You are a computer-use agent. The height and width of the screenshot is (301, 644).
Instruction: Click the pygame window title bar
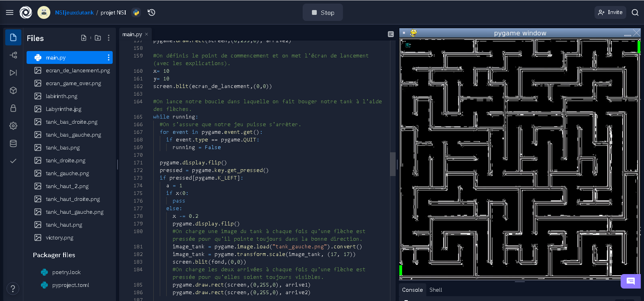click(520, 33)
